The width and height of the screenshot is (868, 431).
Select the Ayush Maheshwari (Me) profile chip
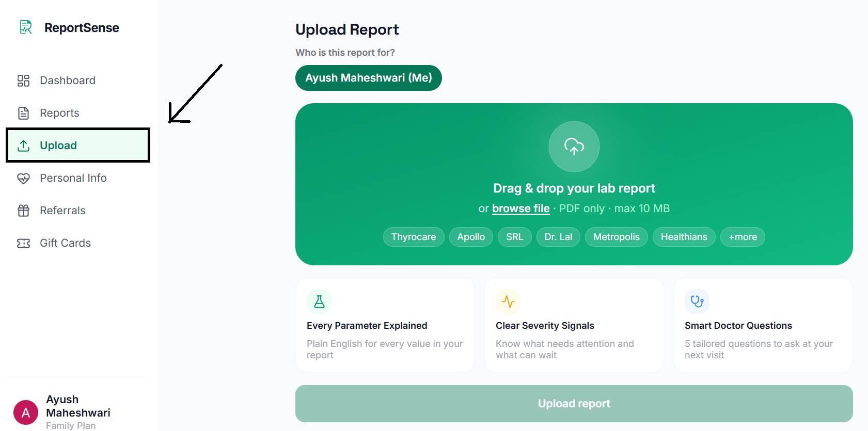coord(369,78)
